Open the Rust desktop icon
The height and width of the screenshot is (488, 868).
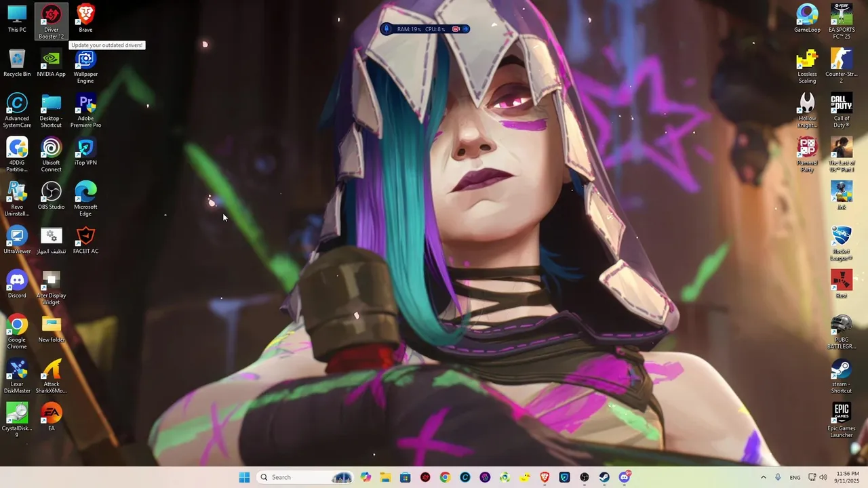[x=842, y=285]
